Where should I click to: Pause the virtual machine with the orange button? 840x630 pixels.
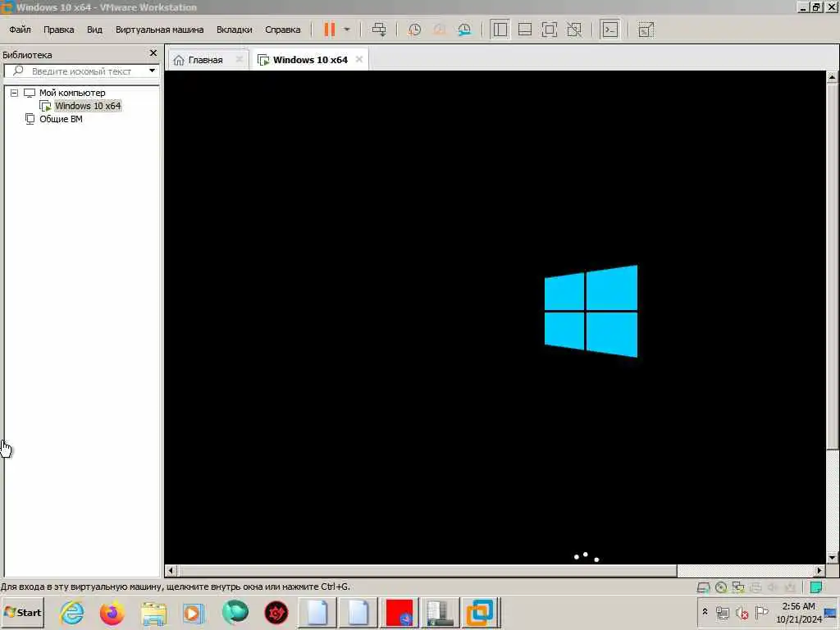(330, 30)
